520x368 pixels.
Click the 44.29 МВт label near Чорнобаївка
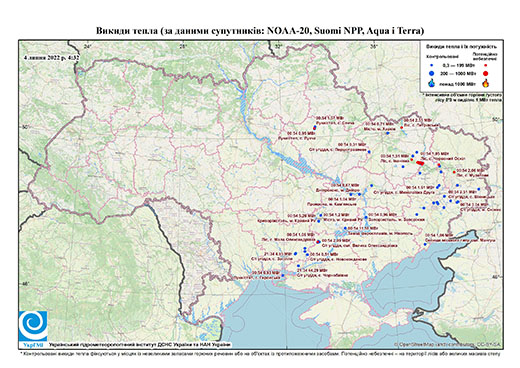(311, 270)
